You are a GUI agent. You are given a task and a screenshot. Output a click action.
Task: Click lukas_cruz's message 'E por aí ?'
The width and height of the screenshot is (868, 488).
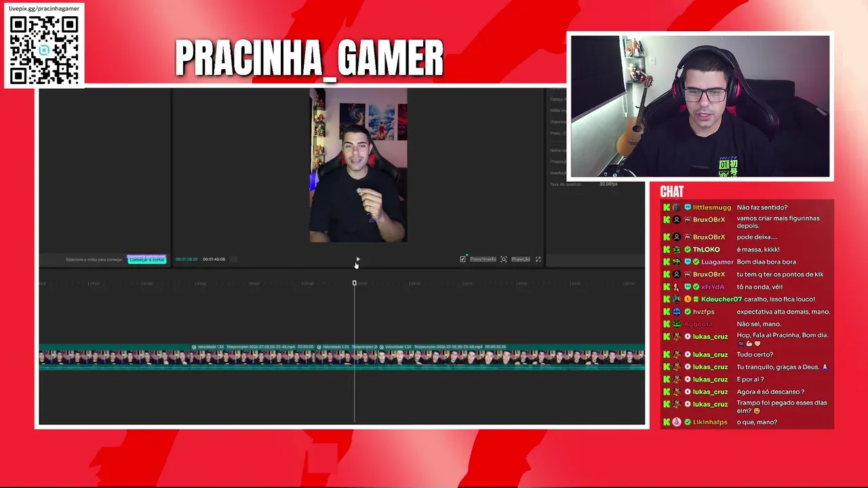coord(750,380)
